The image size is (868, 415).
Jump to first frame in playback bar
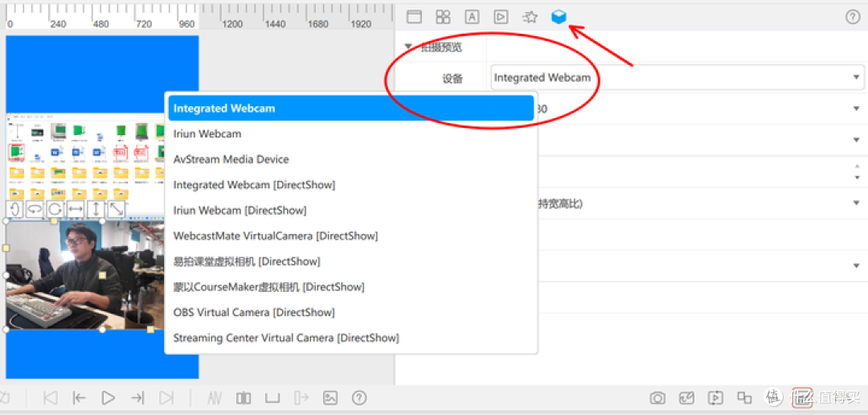pos(51,397)
